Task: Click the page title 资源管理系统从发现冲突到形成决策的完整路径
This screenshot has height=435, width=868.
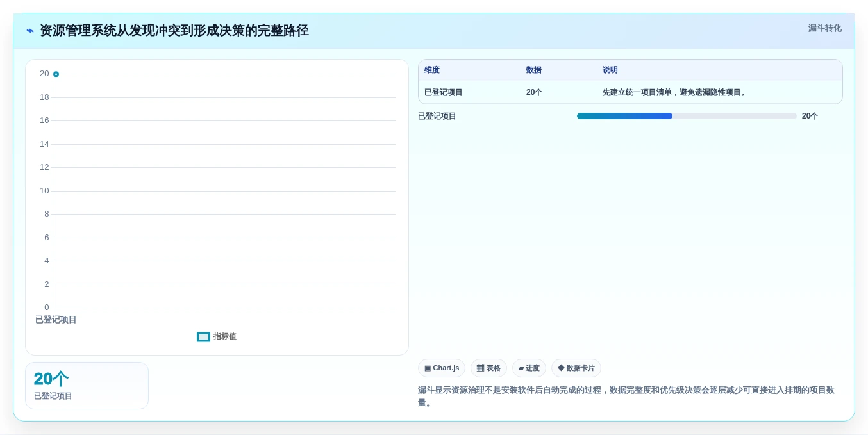Action: tap(174, 31)
